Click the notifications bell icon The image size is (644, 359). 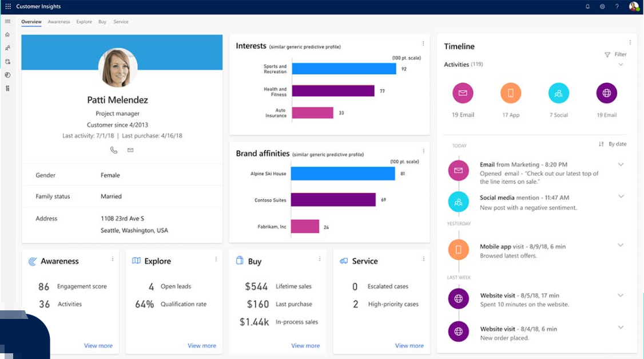point(588,6)
